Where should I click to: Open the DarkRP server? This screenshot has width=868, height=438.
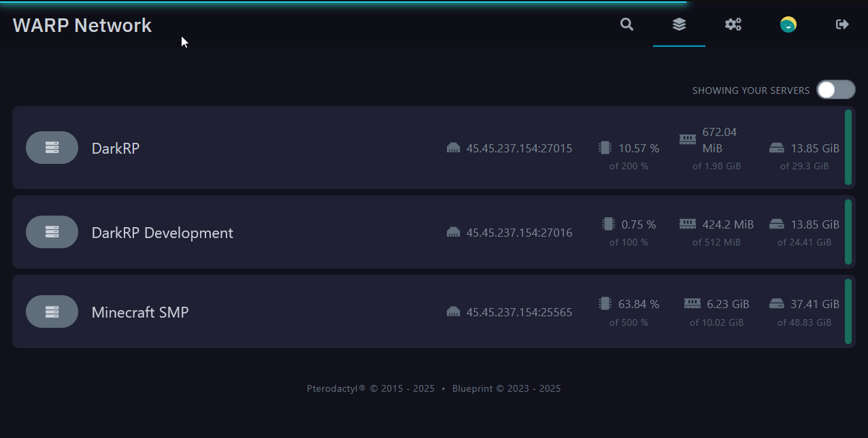pyautogui.click(x=116, y=148)
